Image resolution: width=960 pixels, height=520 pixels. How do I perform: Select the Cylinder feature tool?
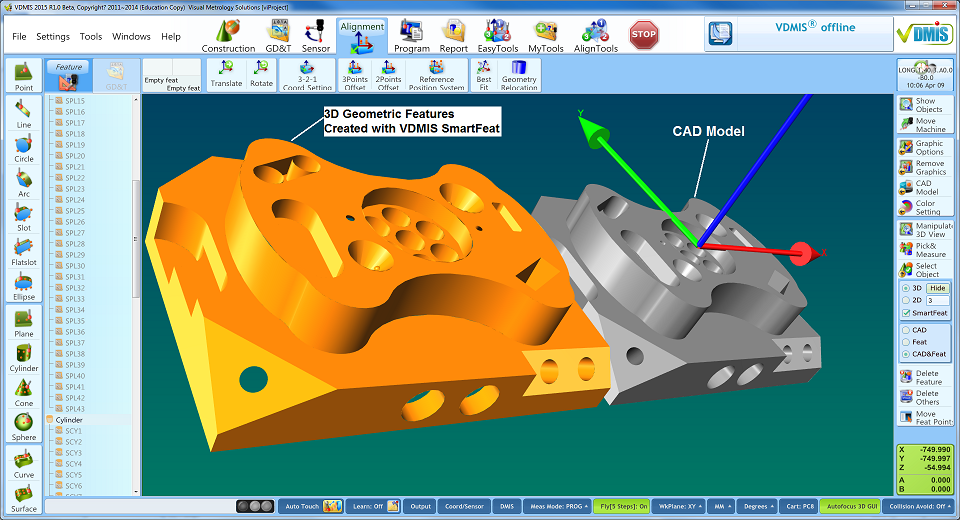pyautogui.click(x=24, y=358)
